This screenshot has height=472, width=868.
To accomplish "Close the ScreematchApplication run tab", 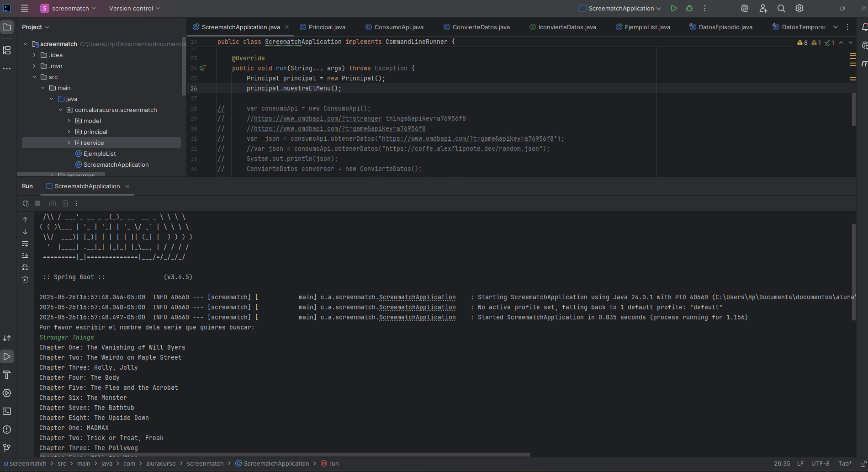I will (x=127, y=186).
